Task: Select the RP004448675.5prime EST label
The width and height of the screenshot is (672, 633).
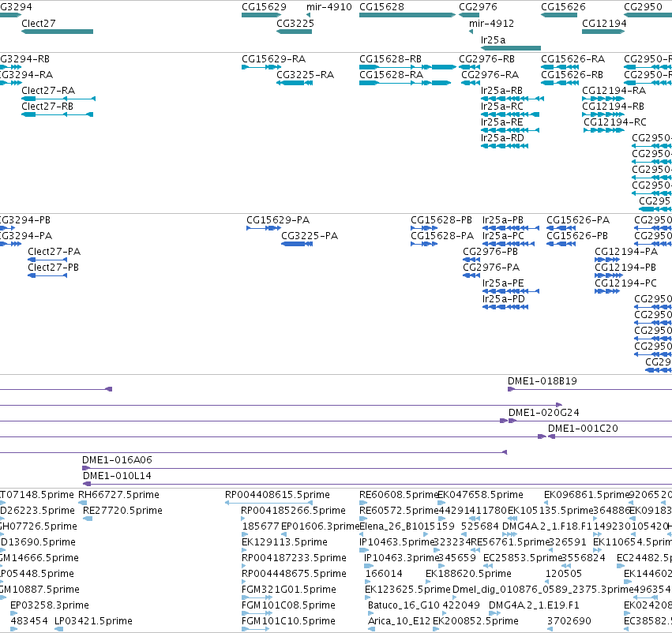Action: coord(294,574)
